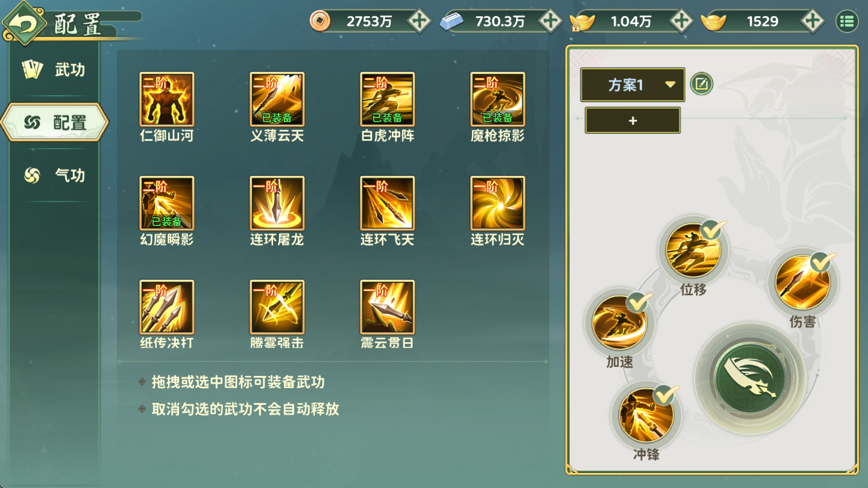868x488 pixels.
Task: Tap the central green attack button
Action: pos(749,378)
